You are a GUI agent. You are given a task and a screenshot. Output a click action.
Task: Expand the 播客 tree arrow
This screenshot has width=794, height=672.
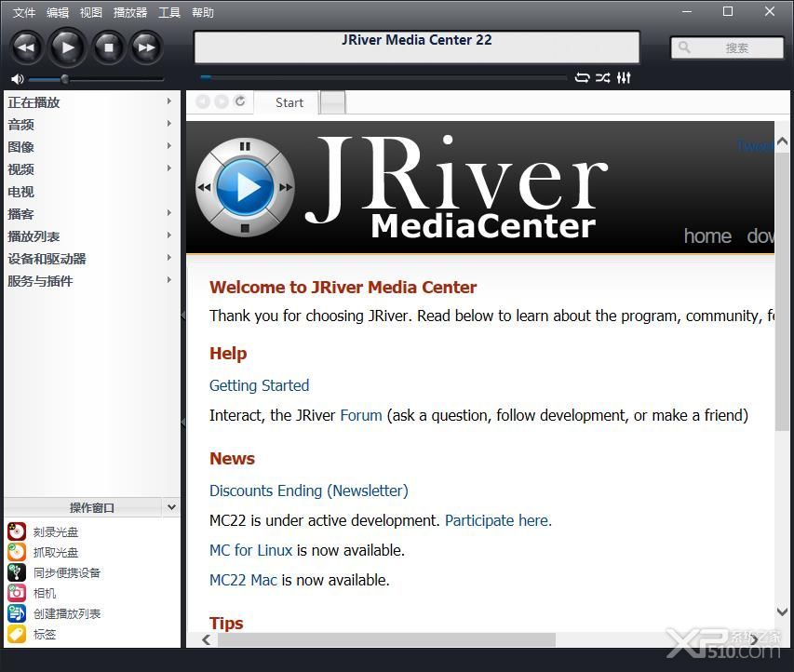point(169,213)
